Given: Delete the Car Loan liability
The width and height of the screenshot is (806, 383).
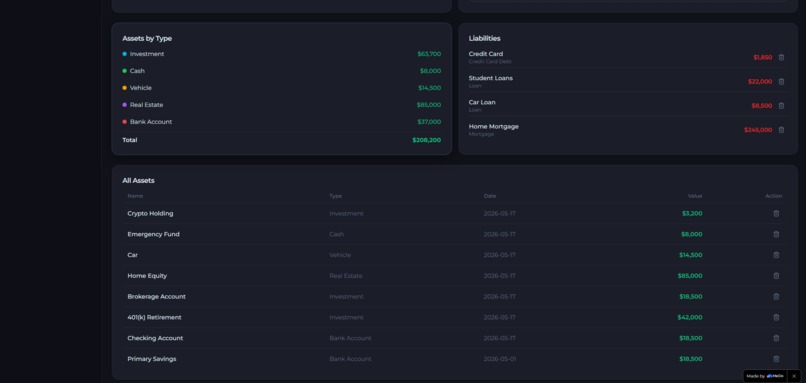Looking at the screenshot, I should (781, 106).
